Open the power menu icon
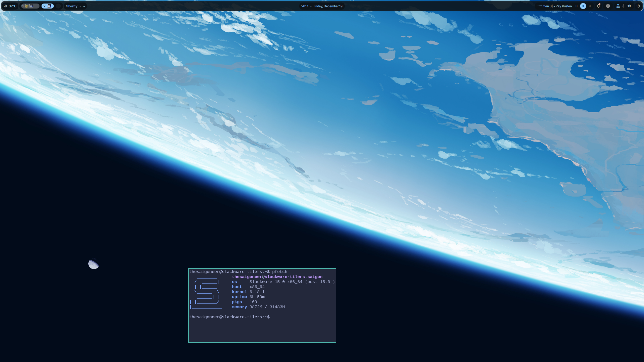The width and height of the screenshot is (644, 362). 638,6
